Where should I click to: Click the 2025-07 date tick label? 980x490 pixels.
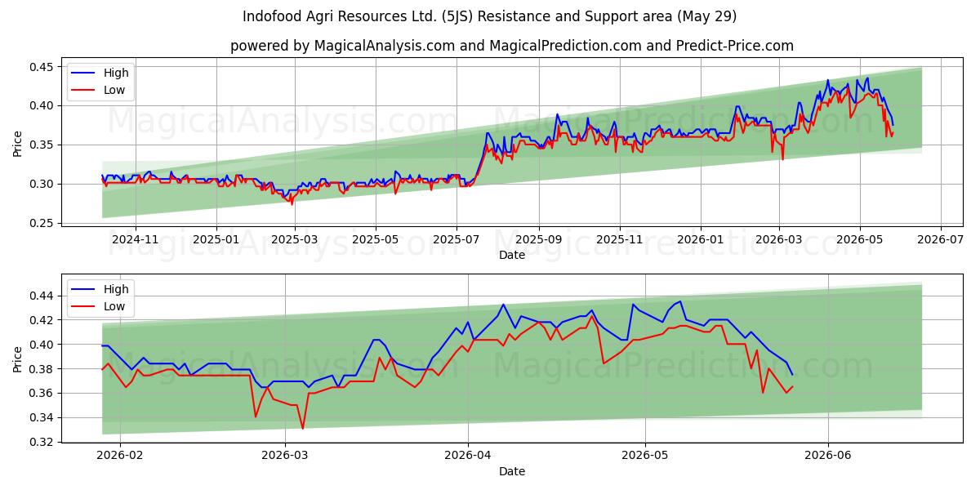tap(456, 239)
